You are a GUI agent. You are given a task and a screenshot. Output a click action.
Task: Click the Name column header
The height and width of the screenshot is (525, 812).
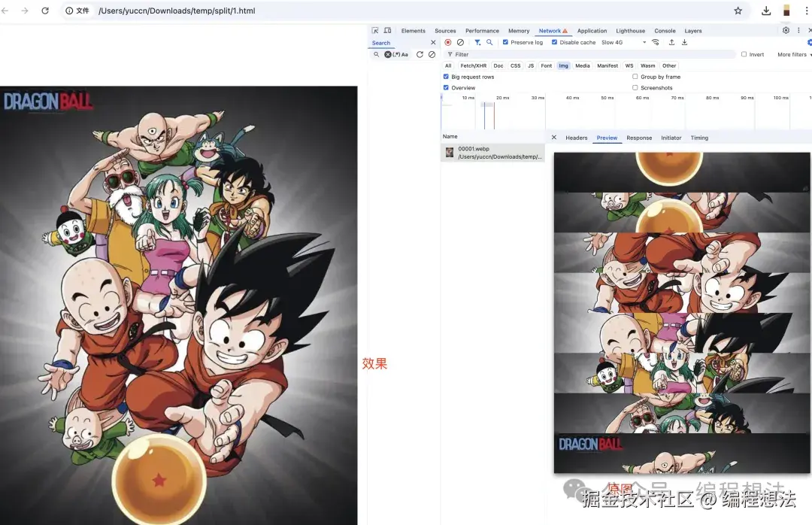[x=450, y=136]
